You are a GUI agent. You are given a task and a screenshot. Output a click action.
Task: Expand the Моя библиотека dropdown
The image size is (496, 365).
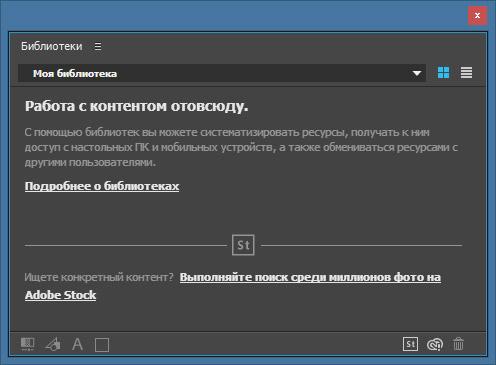pos(222,73)
